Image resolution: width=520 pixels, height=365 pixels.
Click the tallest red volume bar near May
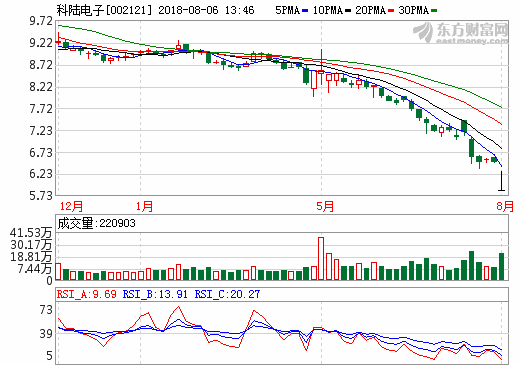click(x=321, y=259)
